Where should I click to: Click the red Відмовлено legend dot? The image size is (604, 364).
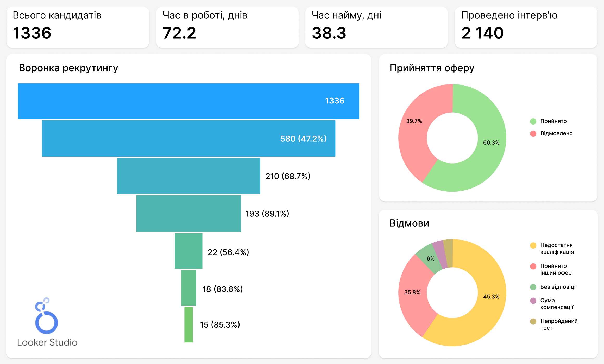click(x=533, y=134)
